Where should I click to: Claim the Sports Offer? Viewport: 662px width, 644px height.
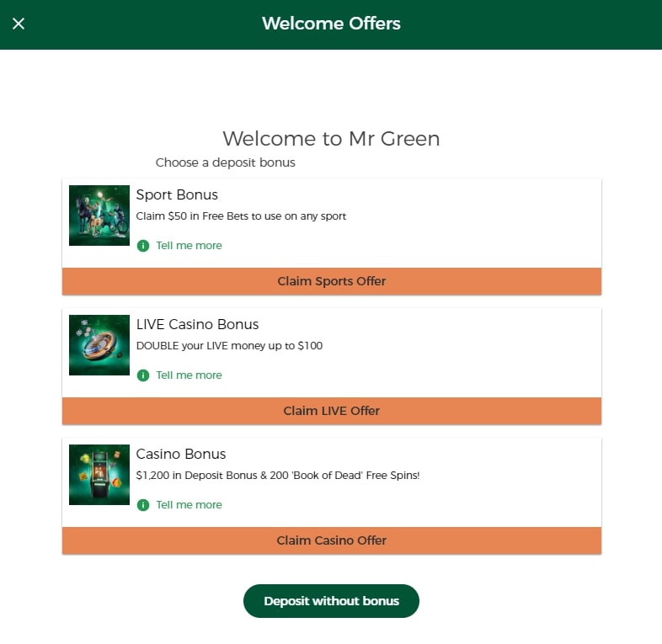[x=332, y=281]
